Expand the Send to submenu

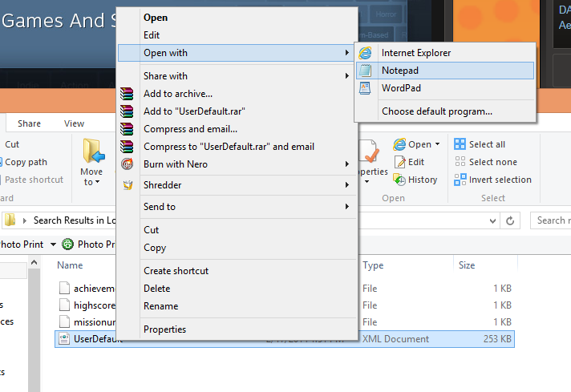click(x=237, y=207)
